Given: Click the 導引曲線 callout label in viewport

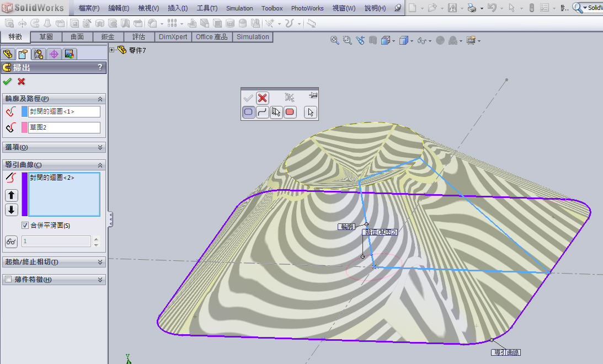Looking at the screenshot, I should pos(506,352).
